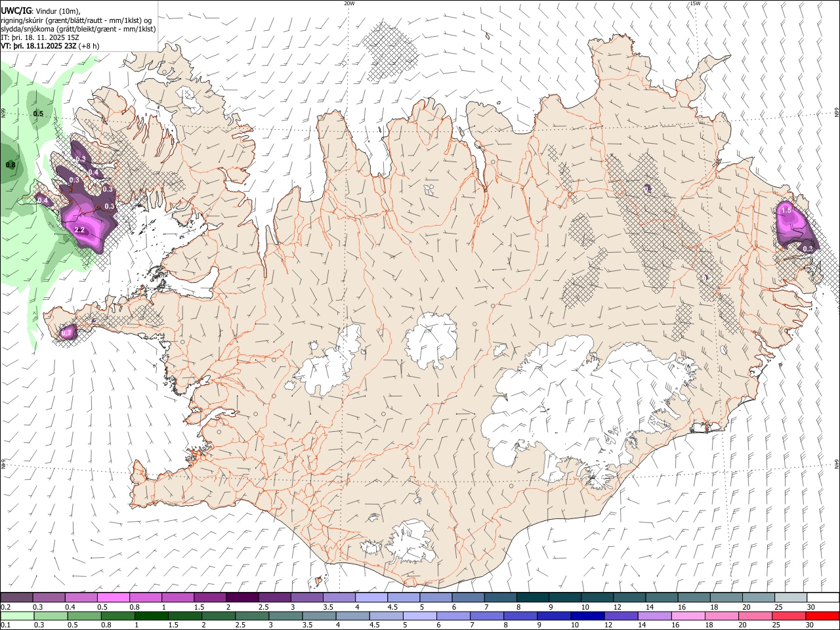Select the light violet 14–16 rain legend swatch

(654, 616)
